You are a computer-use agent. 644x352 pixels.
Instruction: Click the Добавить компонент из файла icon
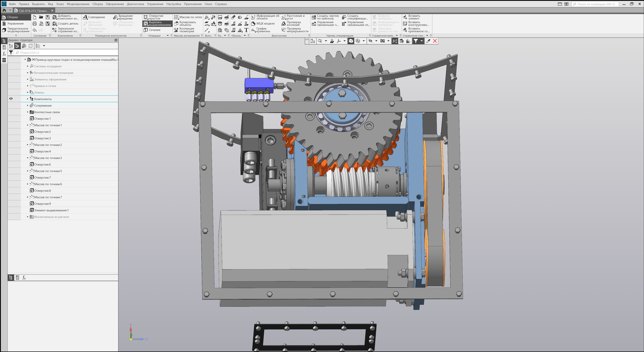[x=55, y=17]
